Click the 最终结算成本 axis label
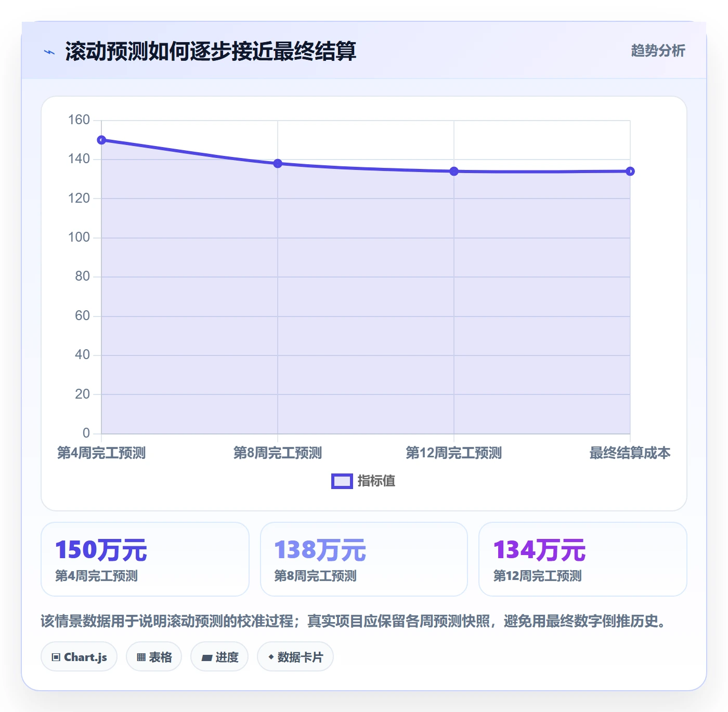Viewport: 728px width, 712px height. coord(630,453)
